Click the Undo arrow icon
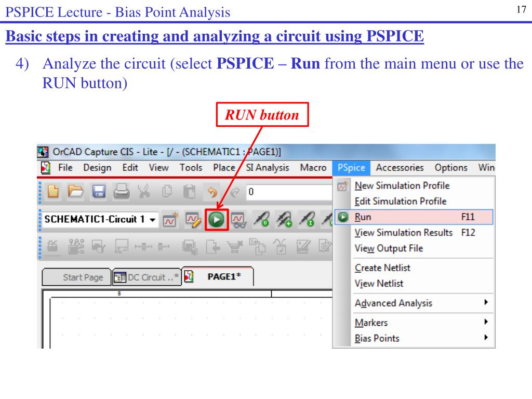Screen dimensions: 532x399 click(212, 192)
